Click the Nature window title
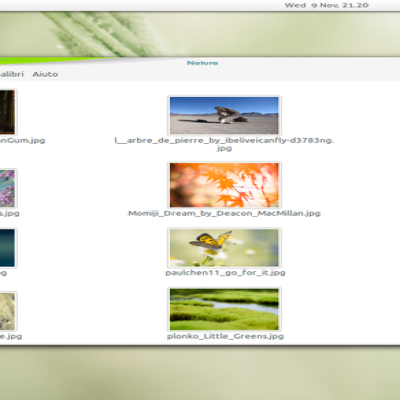Viewport: 400px width, 400px height. [x=202, y=63]
